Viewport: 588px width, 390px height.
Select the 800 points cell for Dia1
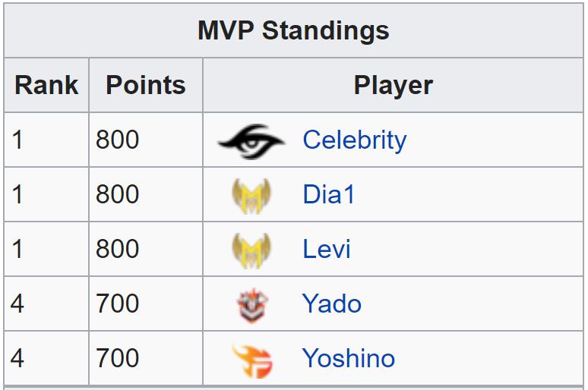click(146, 194)
